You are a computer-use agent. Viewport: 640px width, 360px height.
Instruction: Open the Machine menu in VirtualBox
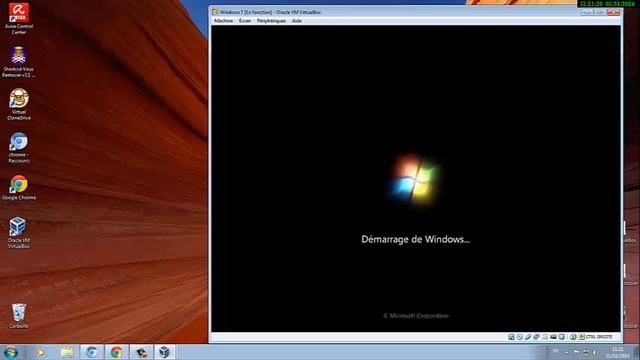223,21
